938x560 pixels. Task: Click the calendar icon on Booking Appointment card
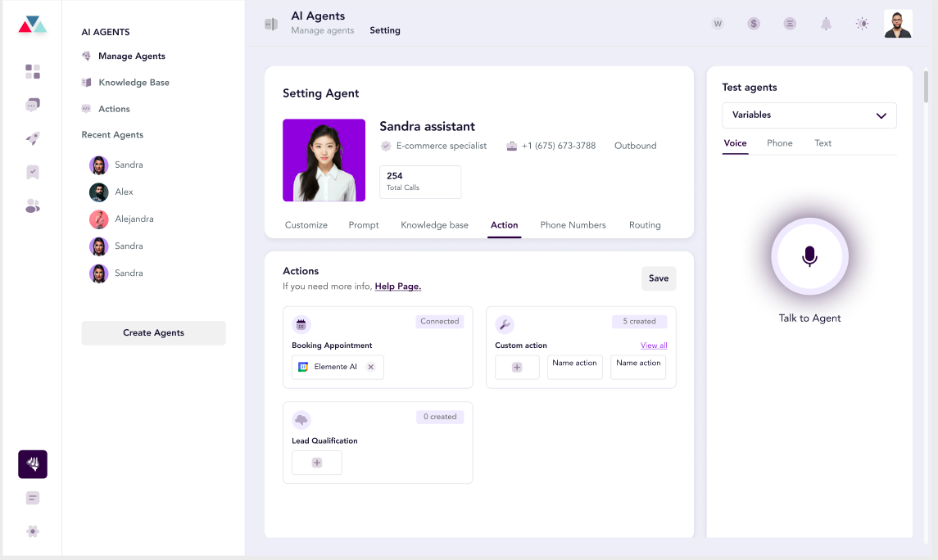pyautogui.click(x=301, y=324)
